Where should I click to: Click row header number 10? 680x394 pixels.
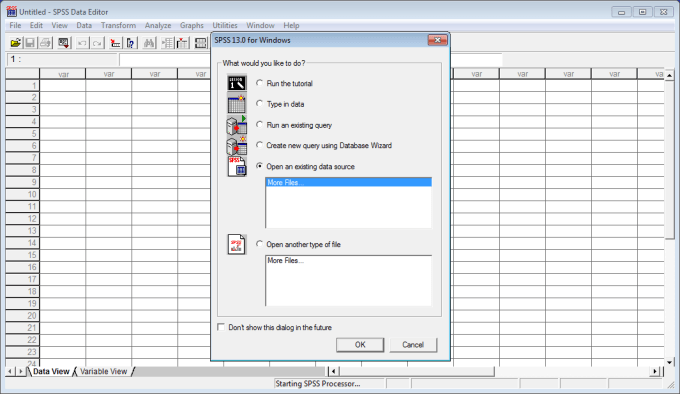[22, 194]
